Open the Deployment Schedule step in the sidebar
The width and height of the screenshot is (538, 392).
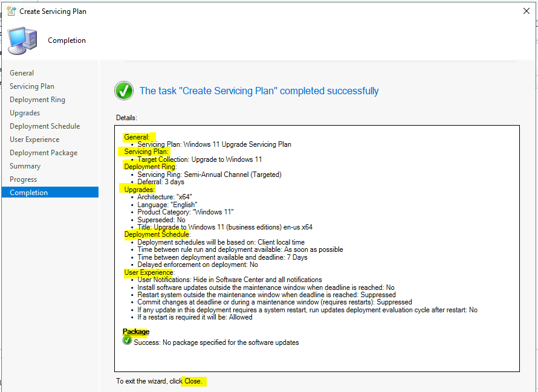coord(45,126)
